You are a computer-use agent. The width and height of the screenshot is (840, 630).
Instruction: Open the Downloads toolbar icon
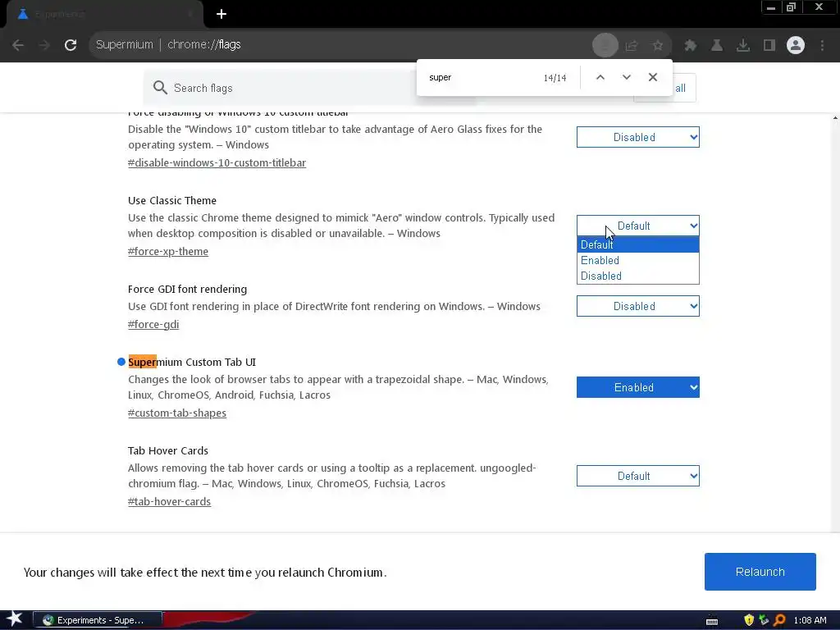(x=743, y=46)
